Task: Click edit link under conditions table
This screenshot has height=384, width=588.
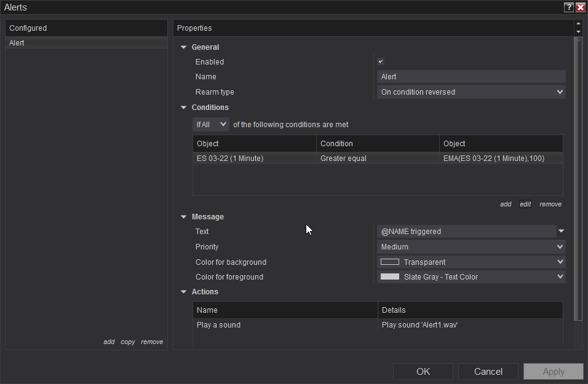Action: click(x=525, y=205)
